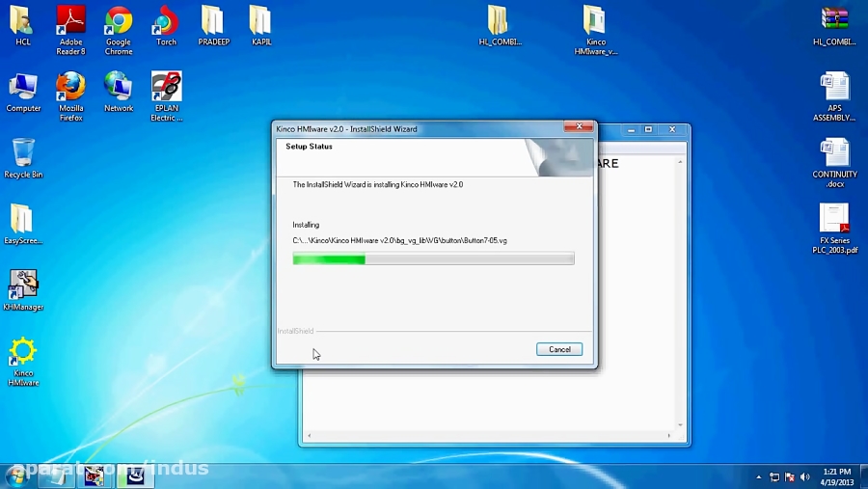Close the background window

click(672, 129)
